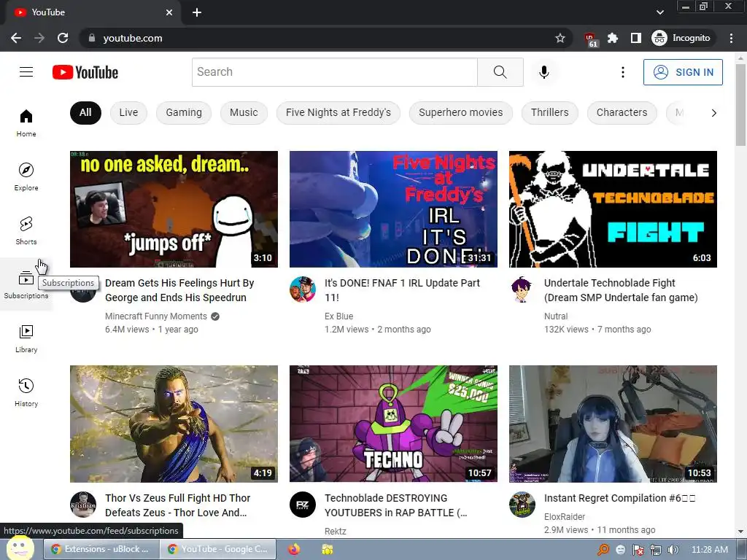Select the All filter chip

(85, 113)
